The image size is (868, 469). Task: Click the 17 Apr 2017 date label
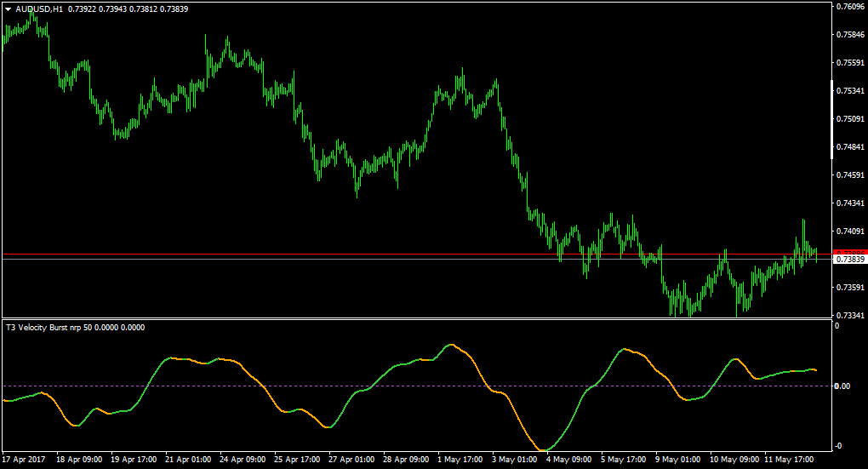(x=24, y=459)
